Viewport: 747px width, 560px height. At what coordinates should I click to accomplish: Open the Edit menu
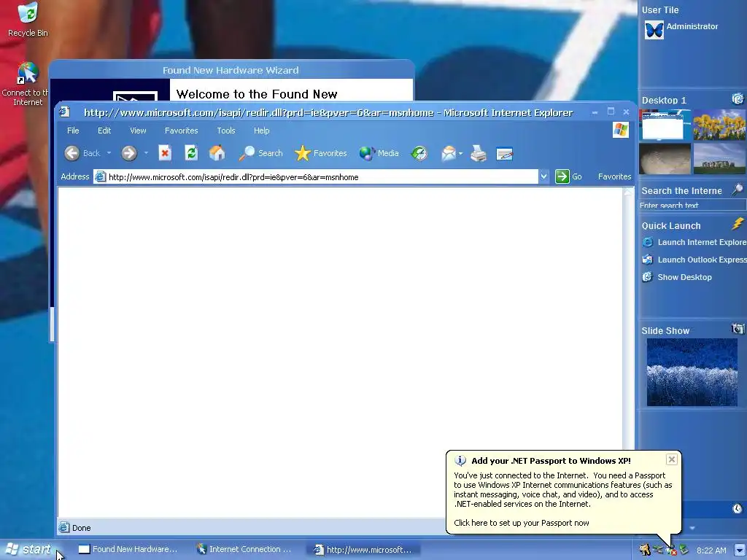tap(104, 131)
